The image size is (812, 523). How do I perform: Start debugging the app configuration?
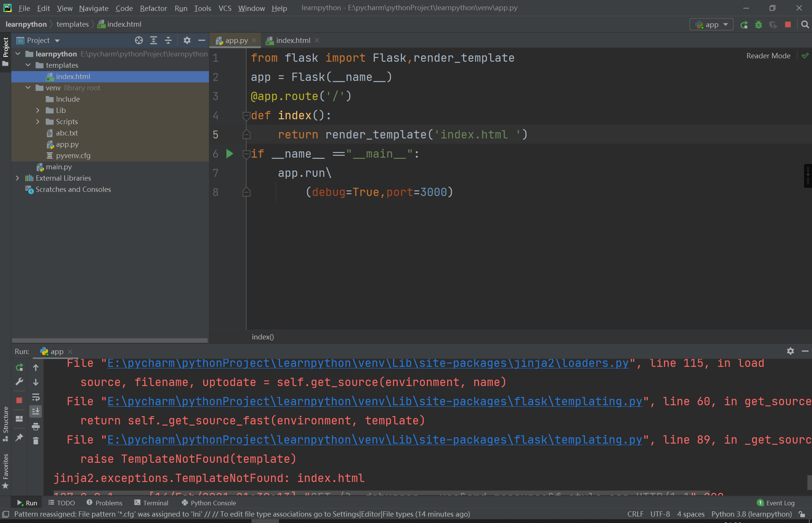[759, 24]
